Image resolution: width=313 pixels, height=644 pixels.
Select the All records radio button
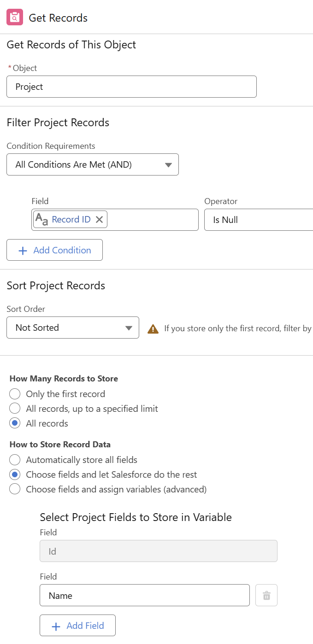click(15, 423)
